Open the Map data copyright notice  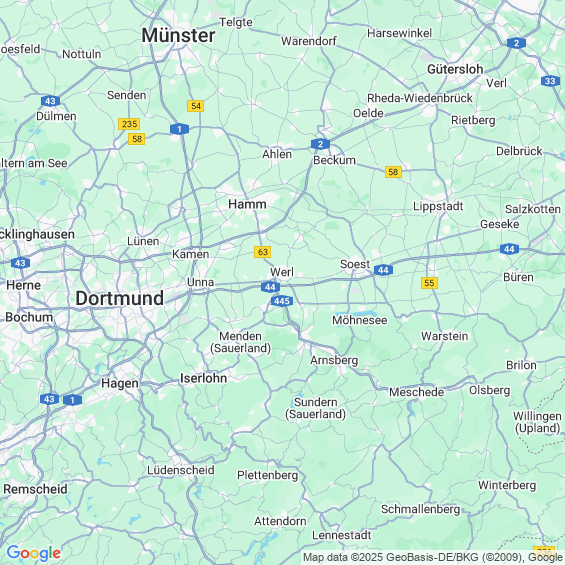[x=433, y=557]
